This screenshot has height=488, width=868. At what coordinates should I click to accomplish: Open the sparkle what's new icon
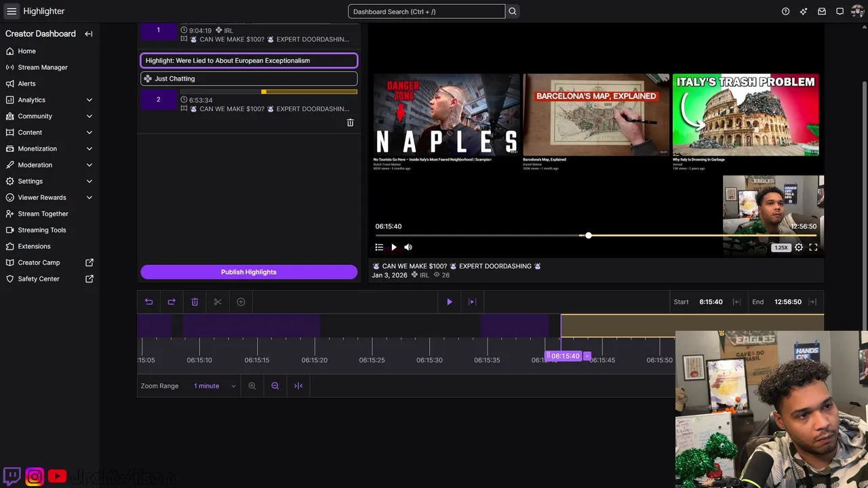(804, 12)
